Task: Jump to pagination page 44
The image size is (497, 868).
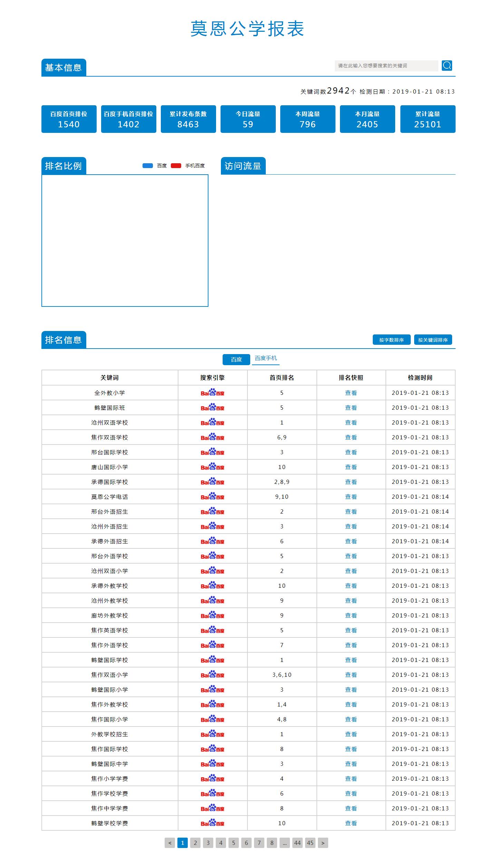Action: [298, 843]
